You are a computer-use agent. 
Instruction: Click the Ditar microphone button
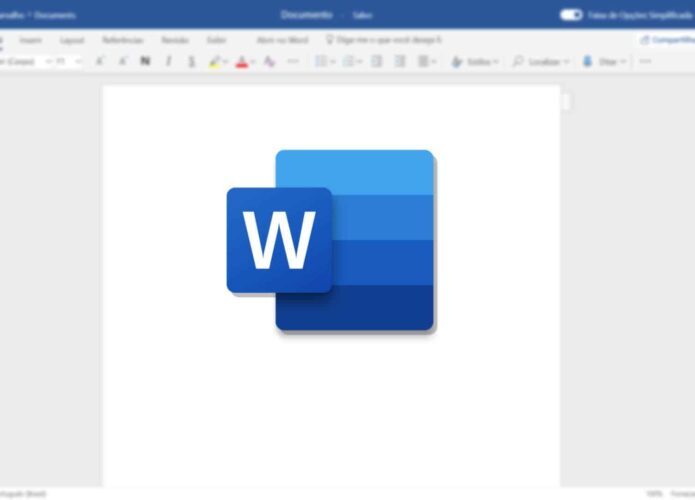[x=605, y=62]
